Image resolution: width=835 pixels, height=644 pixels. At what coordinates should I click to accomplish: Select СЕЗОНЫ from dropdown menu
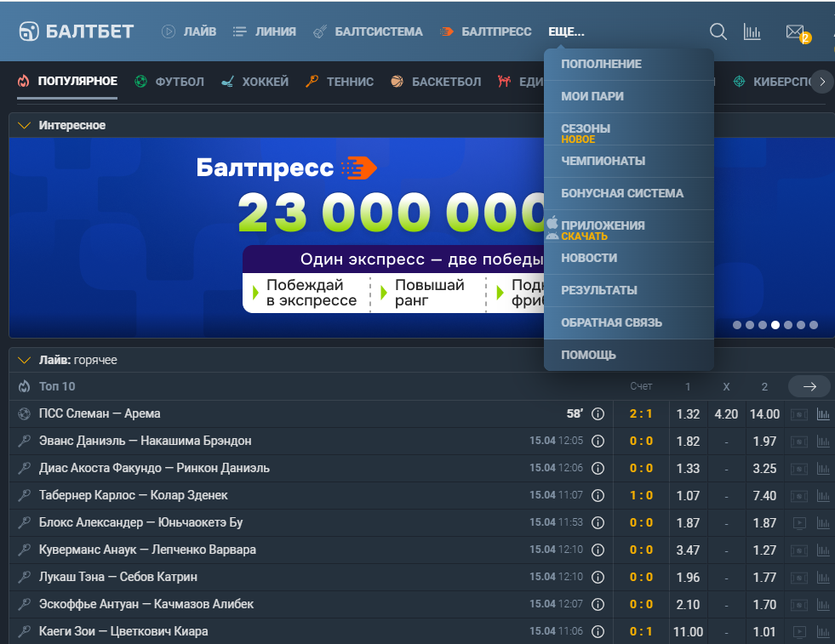[x=629, y=128]
